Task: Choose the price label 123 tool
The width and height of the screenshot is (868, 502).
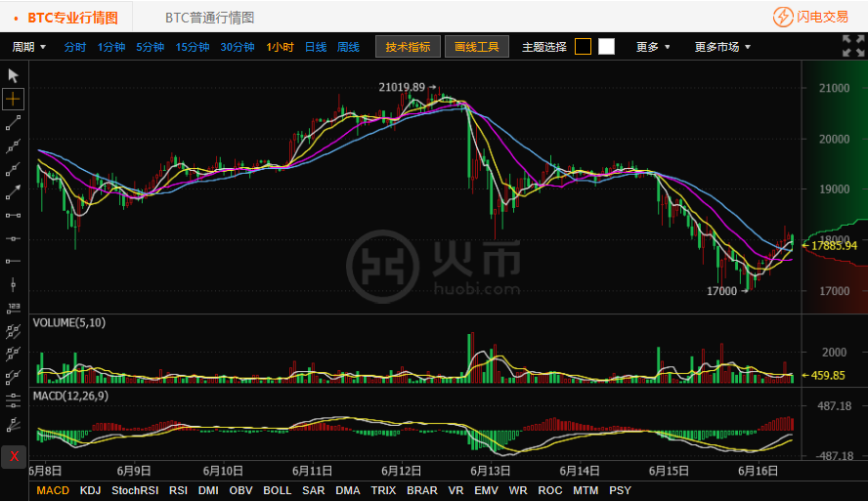Action: [14, 307]
